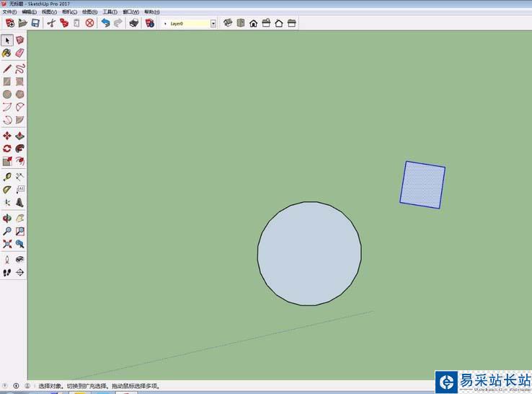Paste from the toolbar clipboard icon
The image size is (532, 394).
click(x=76, y=23)
